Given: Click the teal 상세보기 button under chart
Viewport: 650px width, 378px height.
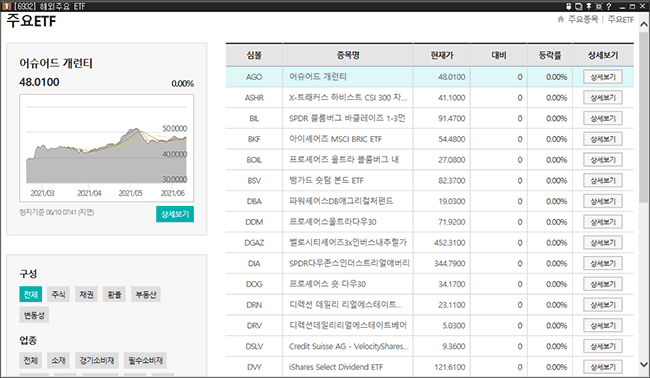Looking at the screenshot, I should tap(175, 214).
